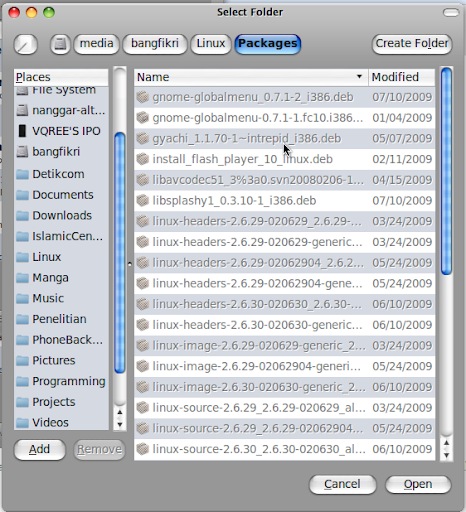
Task: Click the file list scrollbar down arrow
Action: point(446,455)
